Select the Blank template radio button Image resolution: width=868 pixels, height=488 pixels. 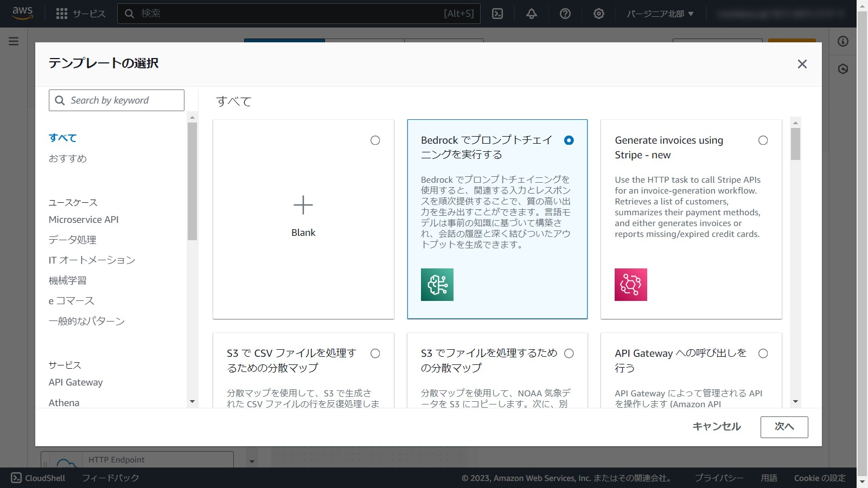tap(375, 140)
